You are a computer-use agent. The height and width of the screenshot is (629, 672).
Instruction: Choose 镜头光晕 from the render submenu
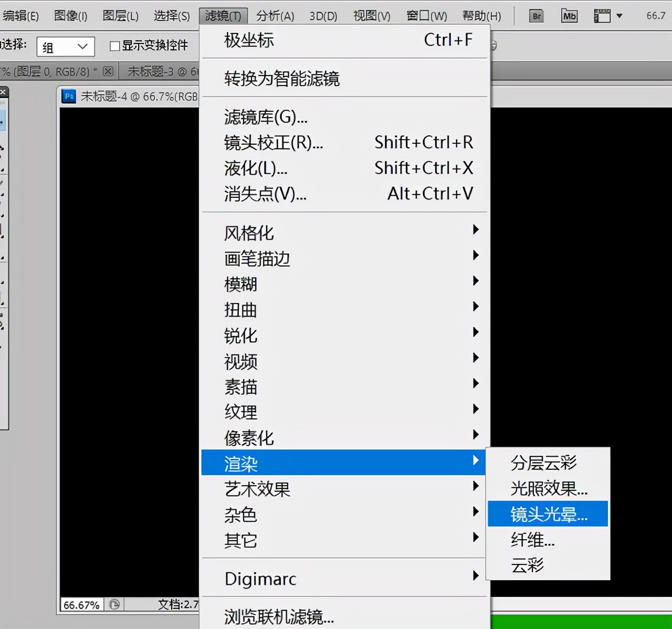coord(548,514)
